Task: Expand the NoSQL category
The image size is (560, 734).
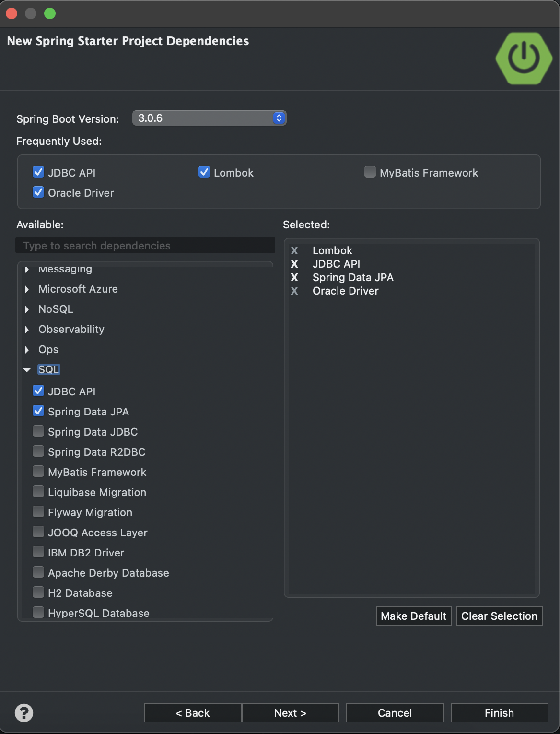Action: pos(27,309)
